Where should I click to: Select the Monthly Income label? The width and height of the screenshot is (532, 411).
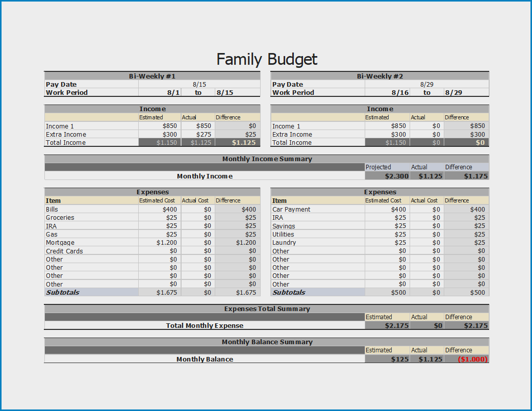click(x=205, y=176)
